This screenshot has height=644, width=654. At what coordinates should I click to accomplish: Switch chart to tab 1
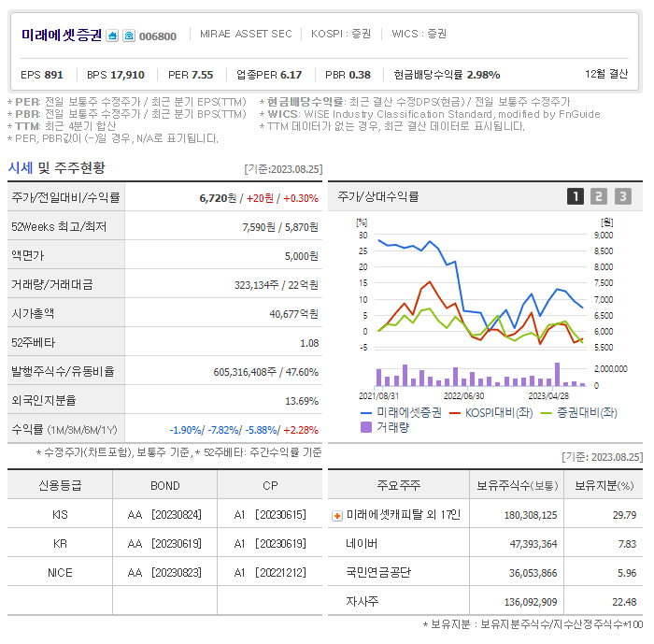coord(576,196)
